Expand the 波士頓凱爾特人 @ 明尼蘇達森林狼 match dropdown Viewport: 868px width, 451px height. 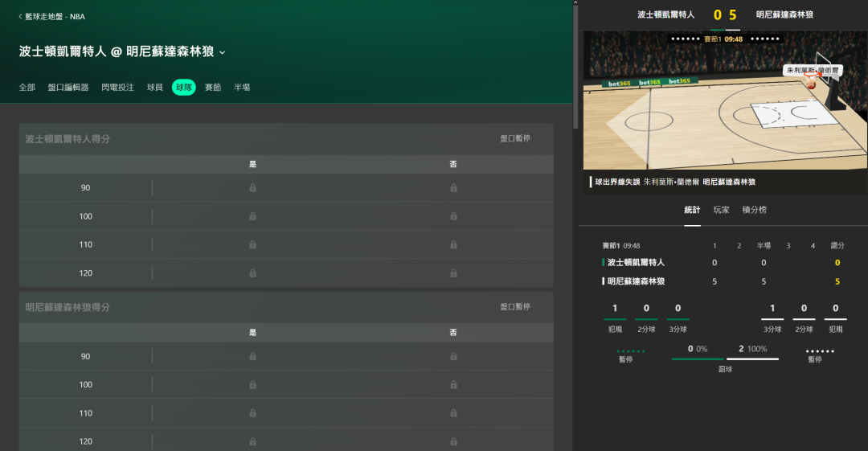(x=122, y=51)
